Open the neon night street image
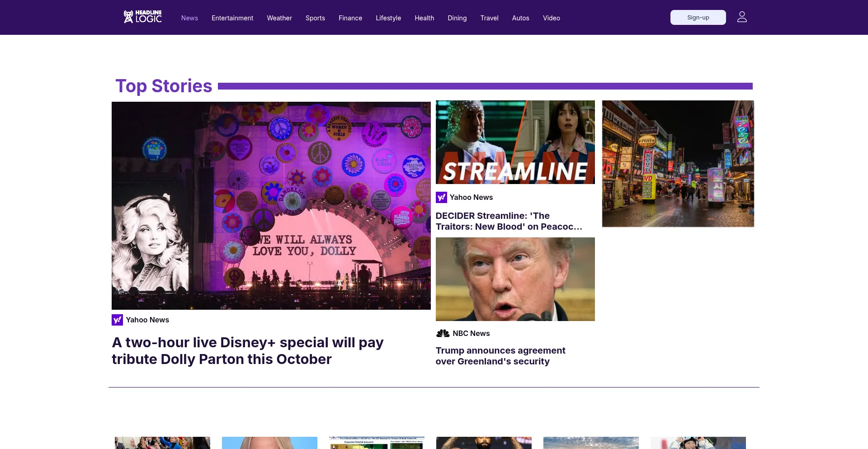Viewport: 868px width, 449px height. (678, 164)
